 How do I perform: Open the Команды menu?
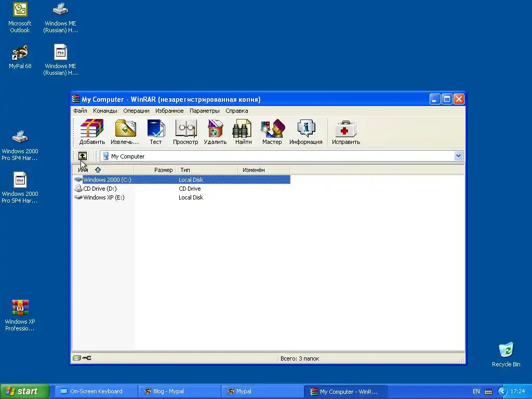105,111
